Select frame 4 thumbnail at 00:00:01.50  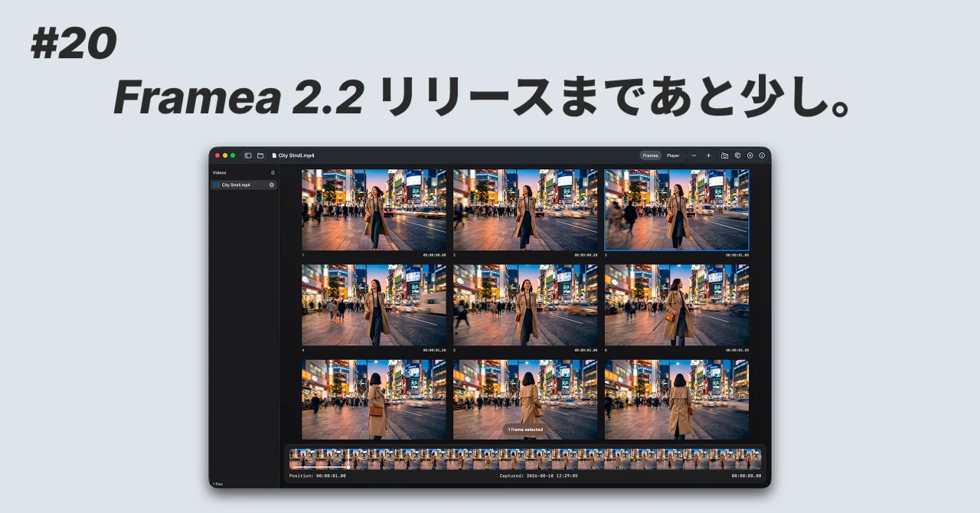pyautogui.click(x=374, y=306)
